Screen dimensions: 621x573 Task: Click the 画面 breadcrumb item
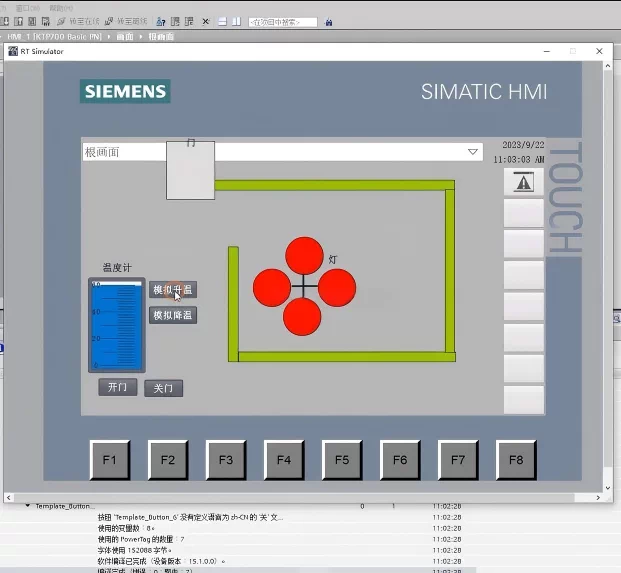(125, 37)
